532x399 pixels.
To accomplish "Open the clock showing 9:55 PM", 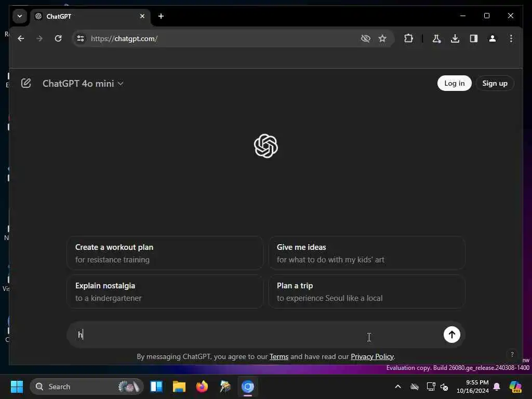I will pos(473,387).
